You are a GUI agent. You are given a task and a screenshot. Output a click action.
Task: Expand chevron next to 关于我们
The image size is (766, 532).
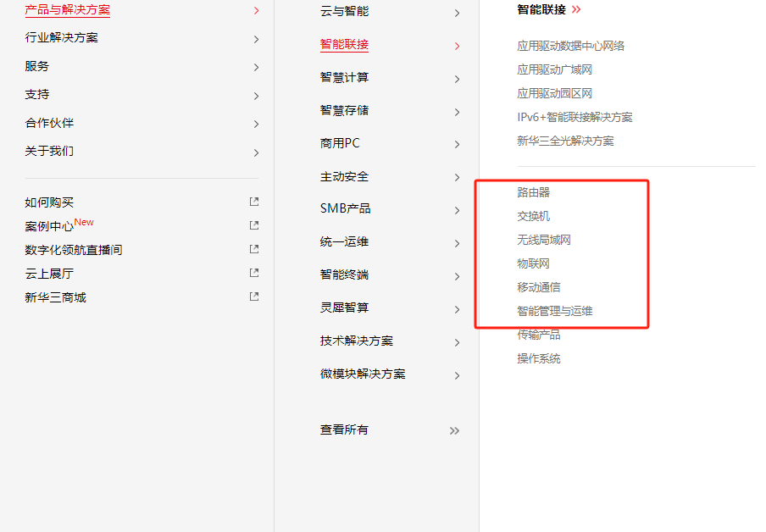tap(257, 152)
